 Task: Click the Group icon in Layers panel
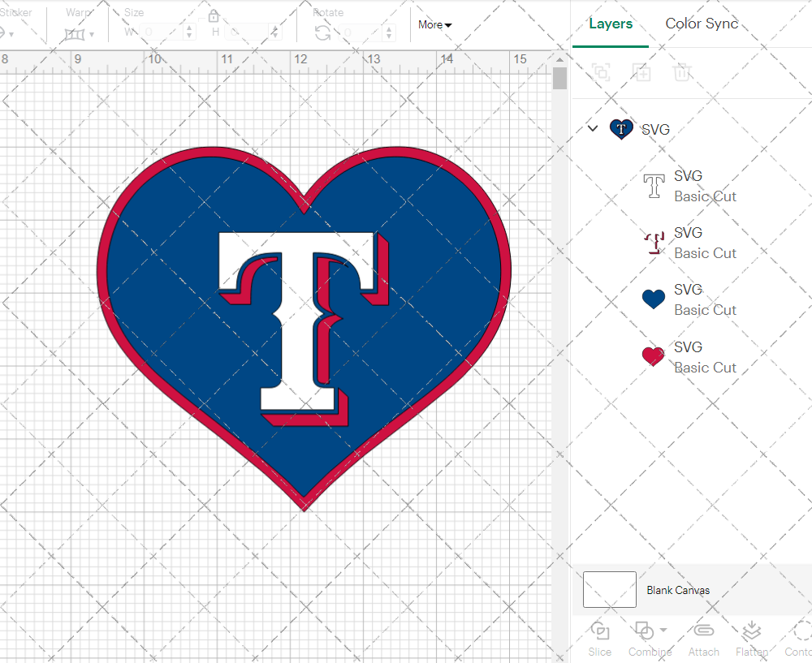601,72
